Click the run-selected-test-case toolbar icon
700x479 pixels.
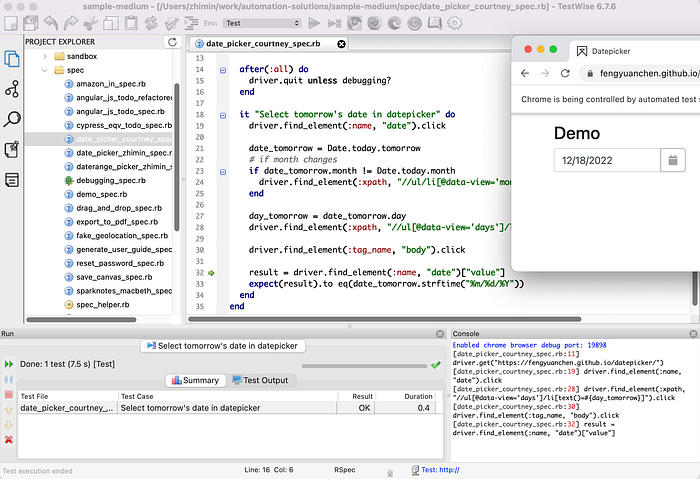(334, 23)
